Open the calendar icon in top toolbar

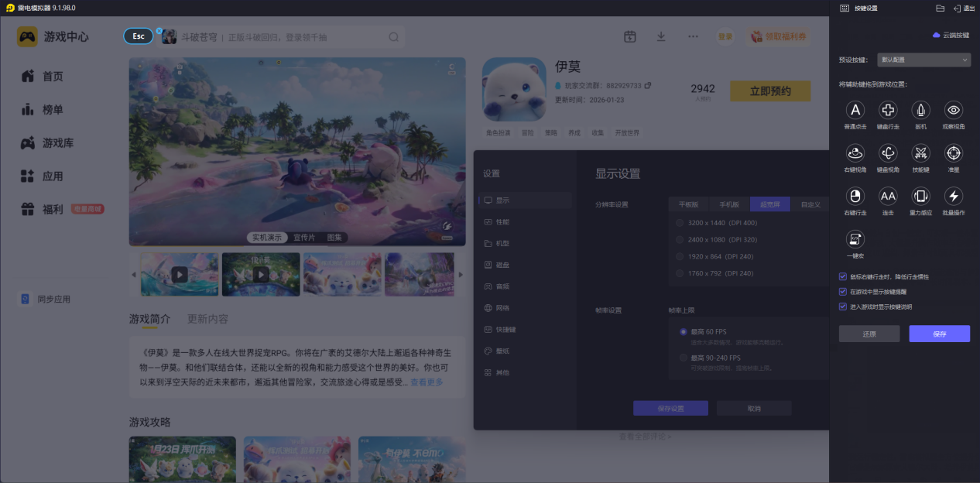pos(630,36)
